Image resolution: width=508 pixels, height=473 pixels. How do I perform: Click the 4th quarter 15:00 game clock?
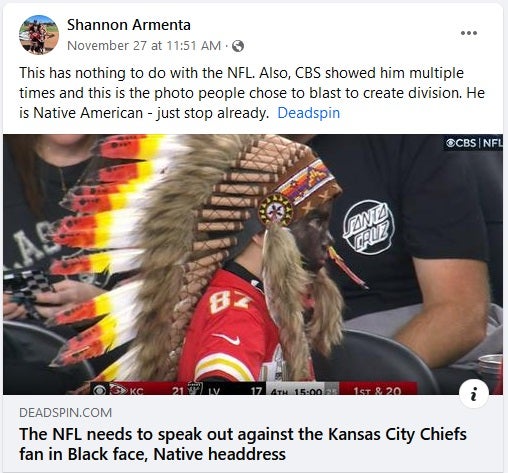click(x=297, y=391)
